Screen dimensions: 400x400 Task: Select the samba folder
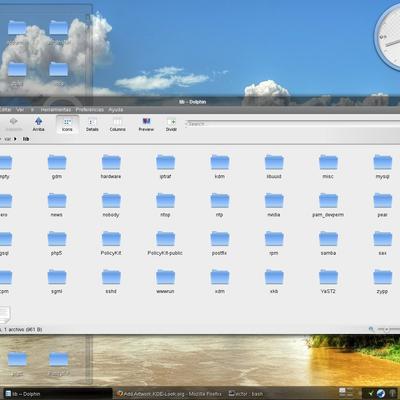[328, 243]
